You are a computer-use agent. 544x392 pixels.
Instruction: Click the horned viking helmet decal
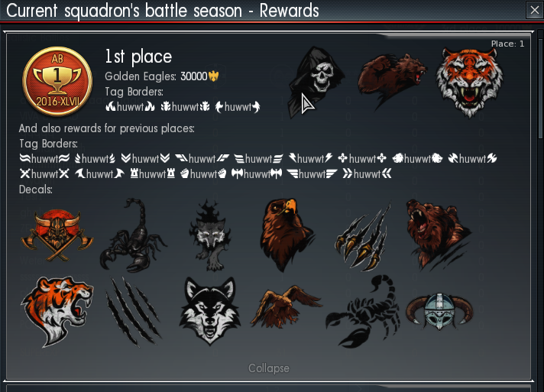click(439, 311)
